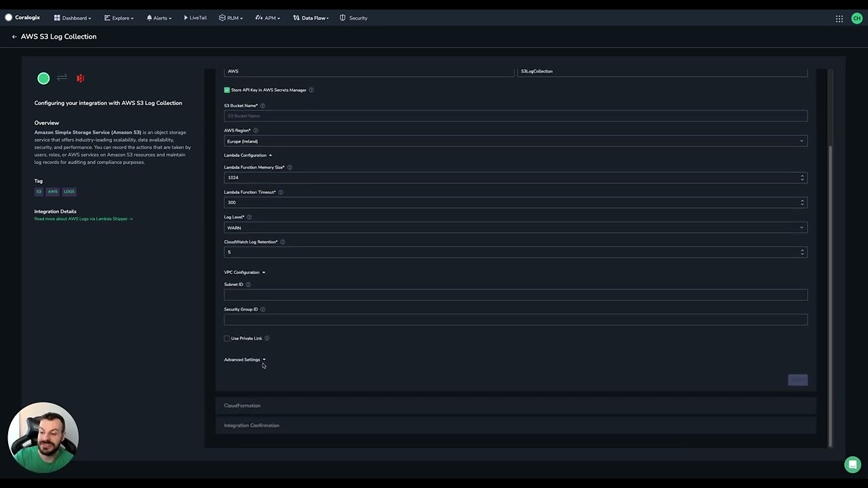The width and height of the screenshot is (868, 488).
Task: Show info for Store API Key option
Action: point(311,90)
